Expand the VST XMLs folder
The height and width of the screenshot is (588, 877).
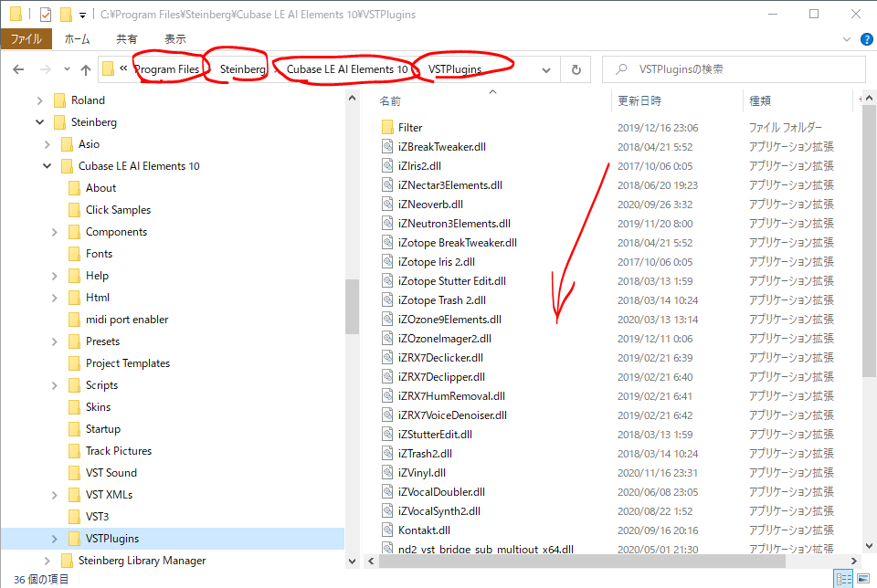pyautogui.click(x=54, y=495)
